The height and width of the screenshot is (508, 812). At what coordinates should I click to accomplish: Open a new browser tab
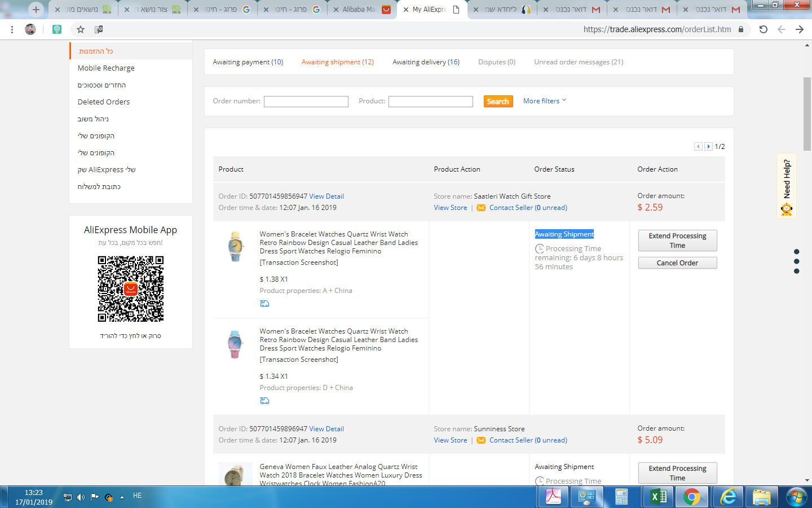pos(36,10)
